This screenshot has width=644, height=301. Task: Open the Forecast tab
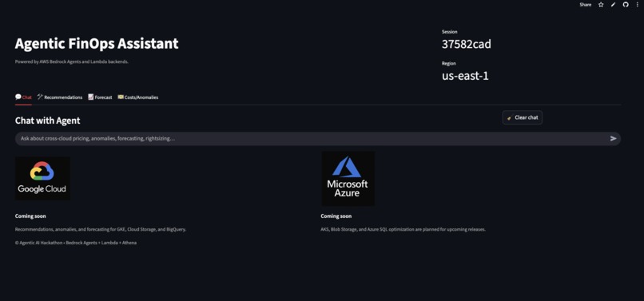[100, 97]
